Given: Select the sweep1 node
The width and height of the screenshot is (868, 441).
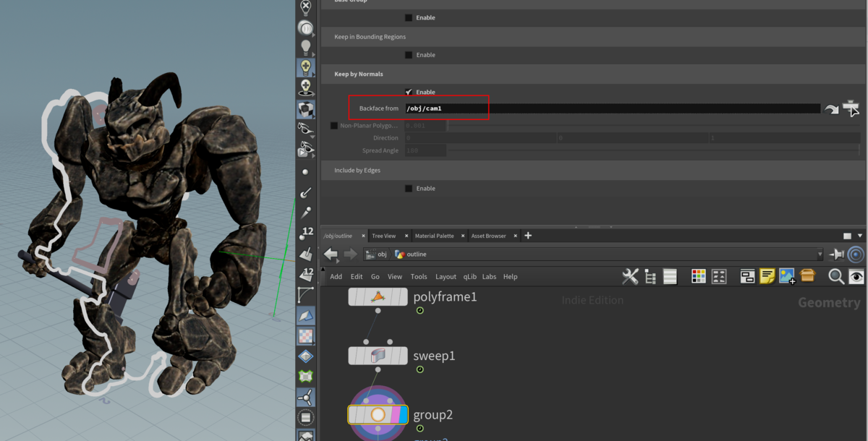Looking at the screenshot, I should tap(378, 356).
